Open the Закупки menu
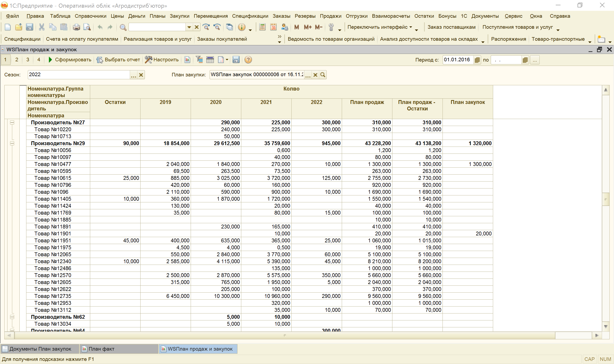Image resolution: width=614 pixels, height=364 pixels. pyautogui.click(x=179, y=16)
